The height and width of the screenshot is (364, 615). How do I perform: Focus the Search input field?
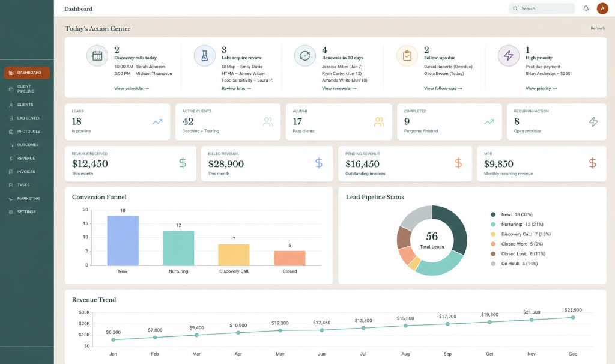coord(542,8)
